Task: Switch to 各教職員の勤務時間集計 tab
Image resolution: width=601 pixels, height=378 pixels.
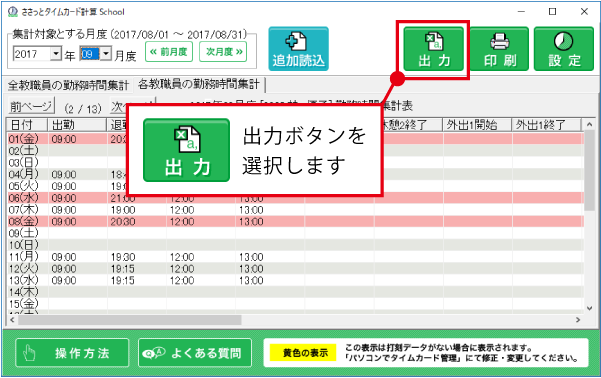Action: pos(199,84)
